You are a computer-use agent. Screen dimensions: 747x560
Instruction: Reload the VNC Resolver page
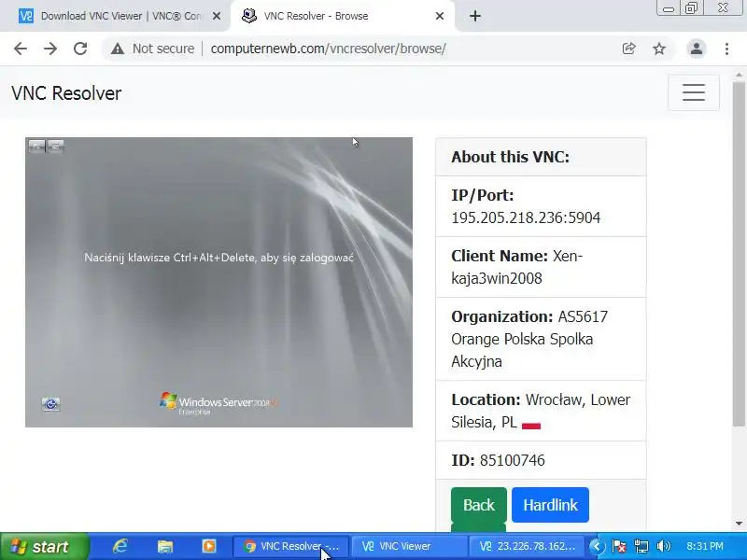(x=80, y=49)
